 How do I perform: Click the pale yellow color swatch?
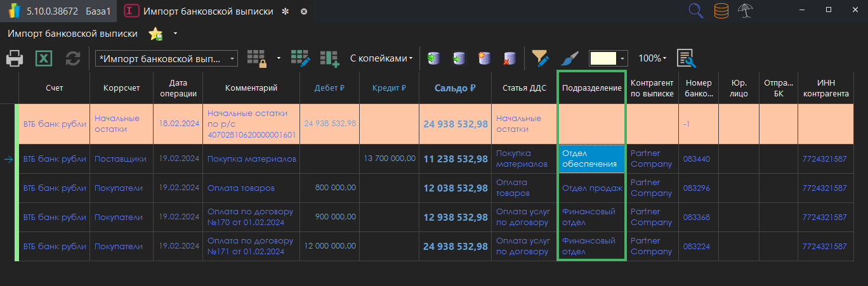[x=603, y=58]
